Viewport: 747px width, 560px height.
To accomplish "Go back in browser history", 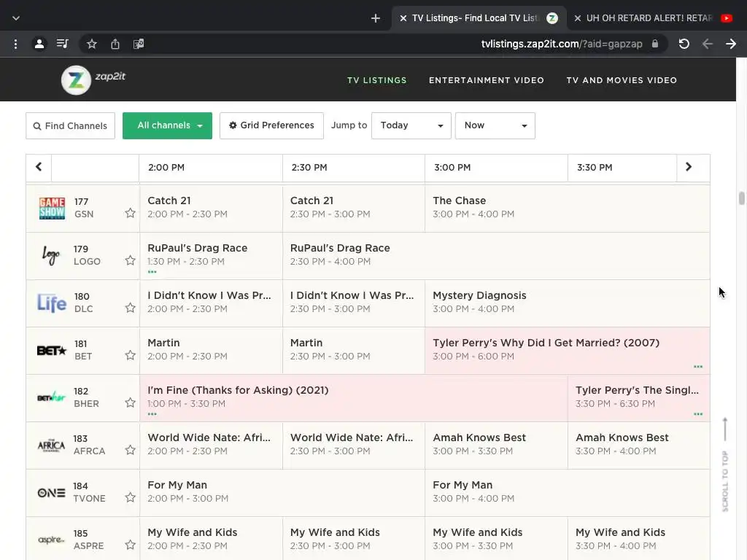I will point(708,44).
